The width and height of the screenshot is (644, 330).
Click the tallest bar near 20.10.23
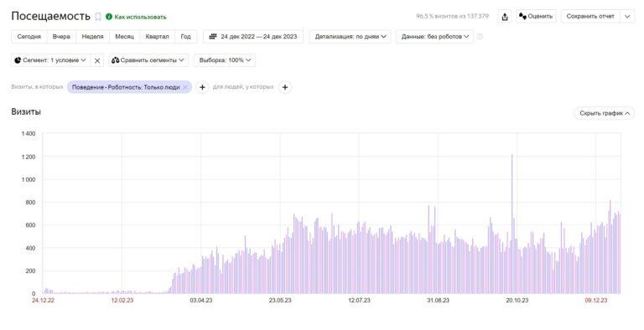tap(512, 224)
